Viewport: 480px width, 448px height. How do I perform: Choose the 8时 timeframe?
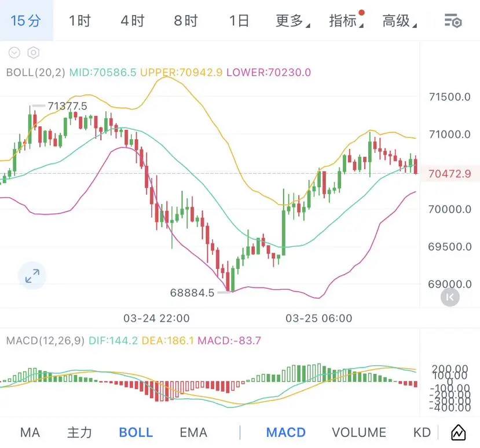[x=186, y=21]
